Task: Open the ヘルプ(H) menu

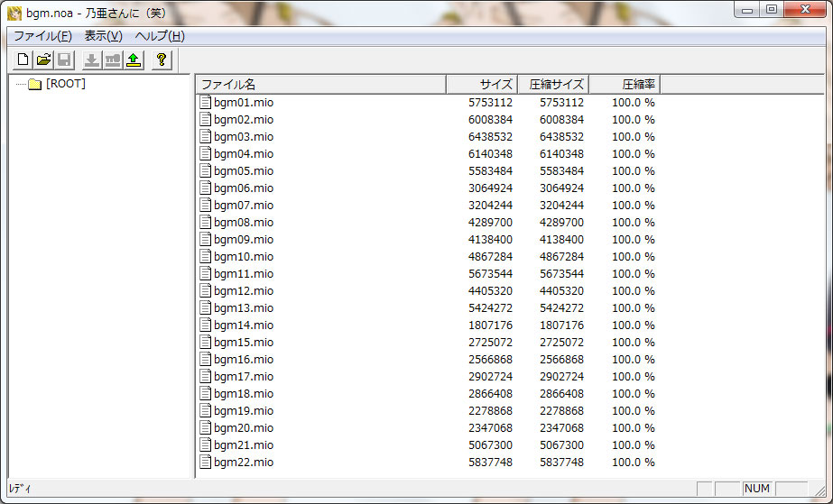Action: 159,36
